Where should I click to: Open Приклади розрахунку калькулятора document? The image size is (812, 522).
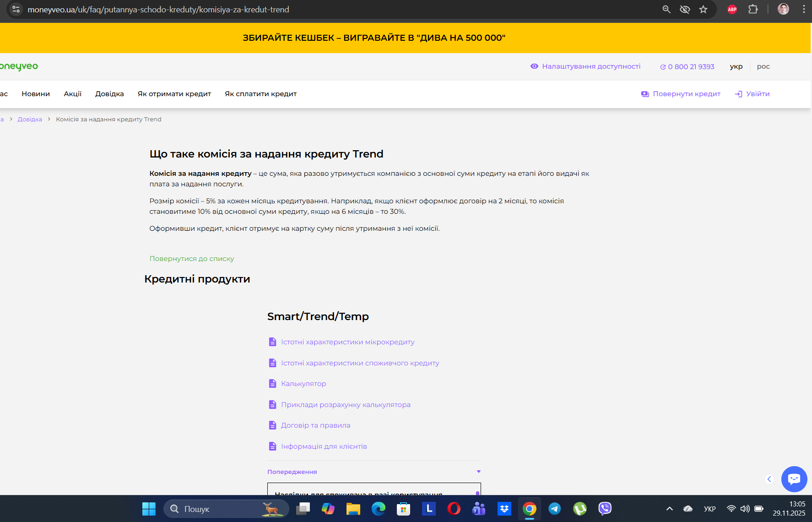339,405
